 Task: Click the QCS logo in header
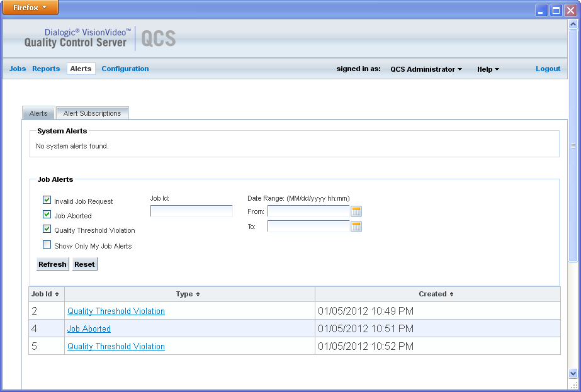pos(158,39)
